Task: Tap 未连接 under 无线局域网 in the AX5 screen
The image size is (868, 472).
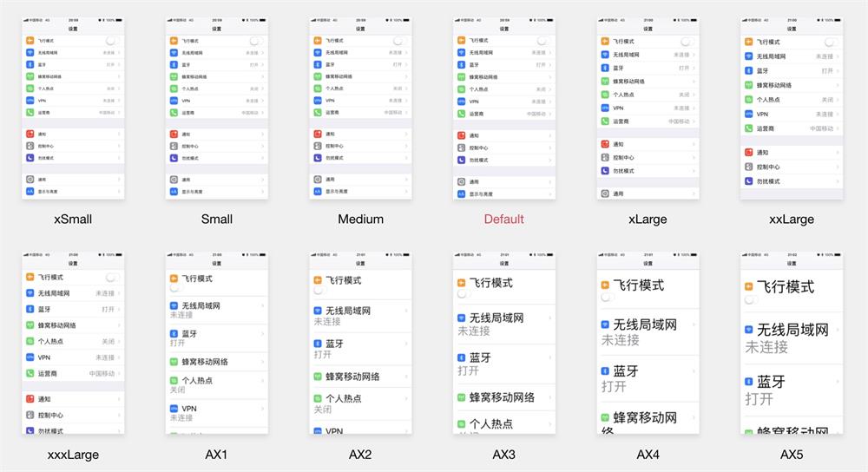Action: pos(766,347)
